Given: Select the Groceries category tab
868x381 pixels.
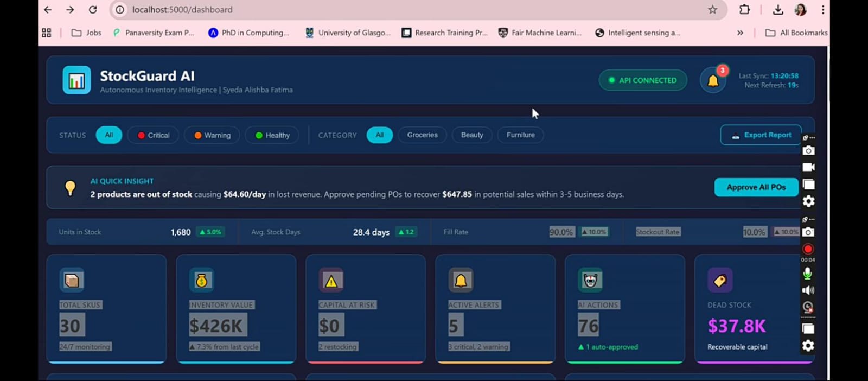Looking at the screenshot, I should tap(422, 135).
